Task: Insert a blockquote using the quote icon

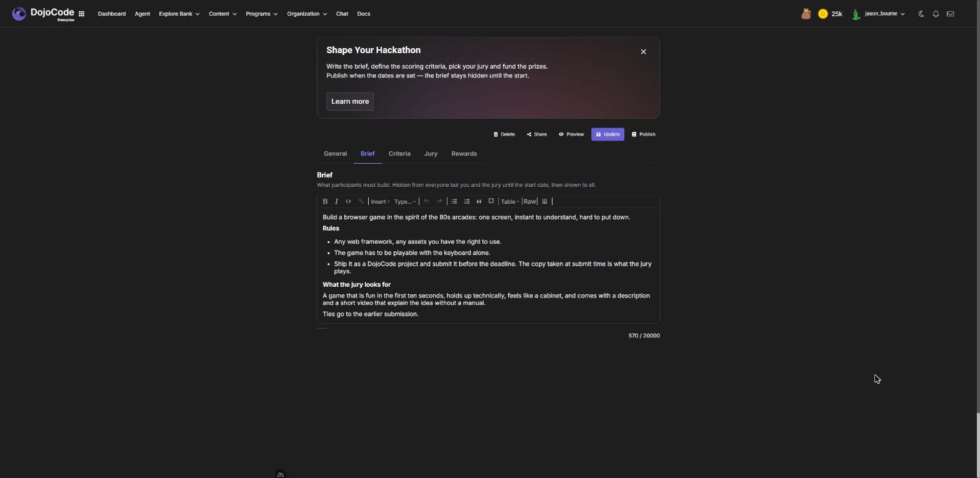Action: tap(479, 201)
